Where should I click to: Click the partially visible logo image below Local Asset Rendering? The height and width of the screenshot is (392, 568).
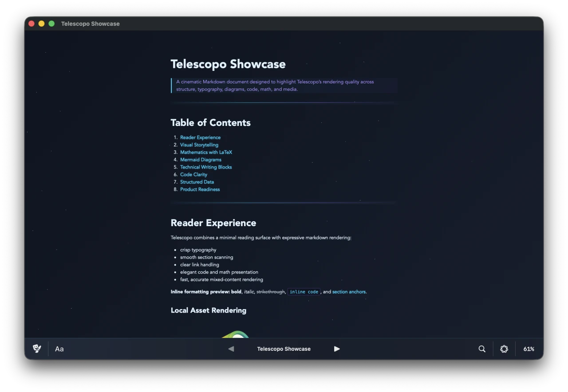pyautogui.click(x=237, y=336)
